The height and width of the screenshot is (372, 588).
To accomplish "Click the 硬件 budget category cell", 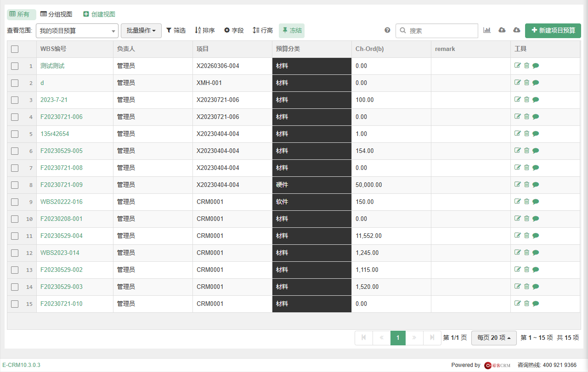I will 312,185.
